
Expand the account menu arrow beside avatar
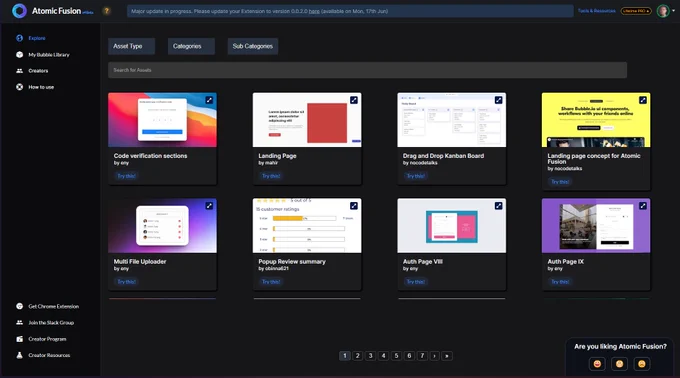673,11
